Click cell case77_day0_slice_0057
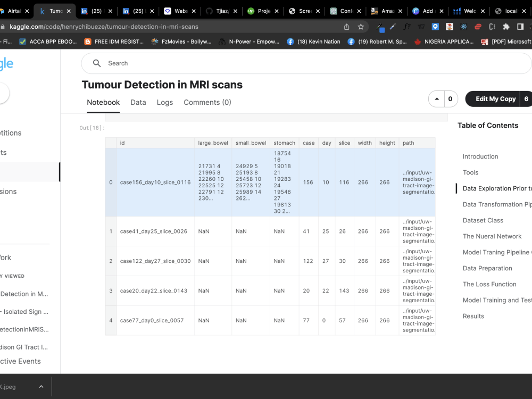This screenshot has width=532, height=399. click(x=155, y=320)
